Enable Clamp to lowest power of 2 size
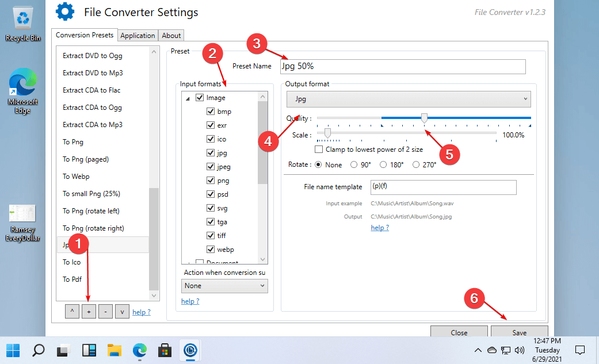 (319, 149)
